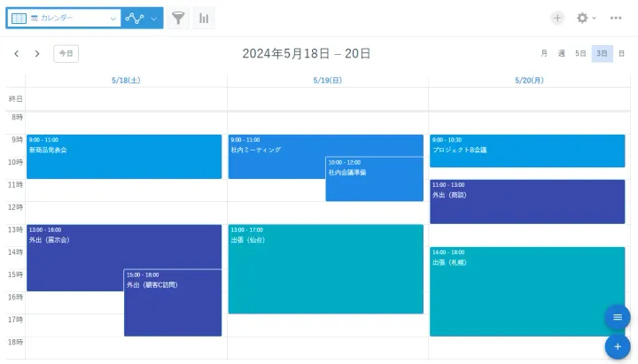
Task: Open the filter funnel settings
Action: click(179, 18)
